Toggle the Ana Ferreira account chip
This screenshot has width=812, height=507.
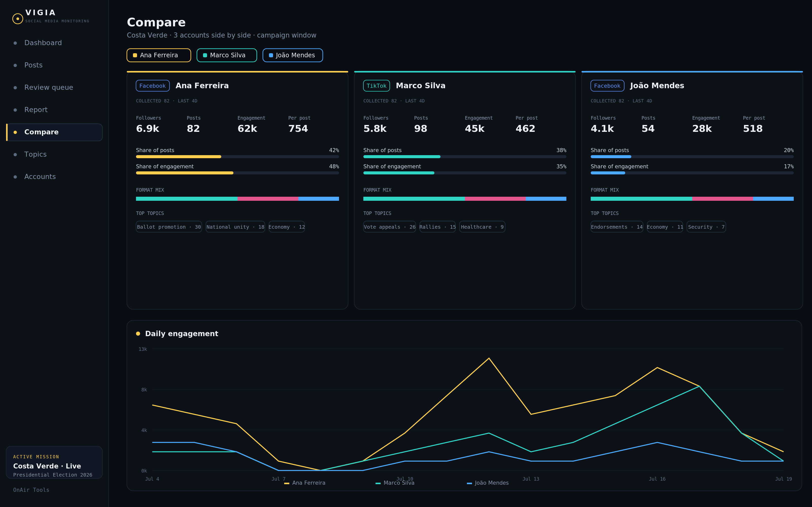pos(159,55)
